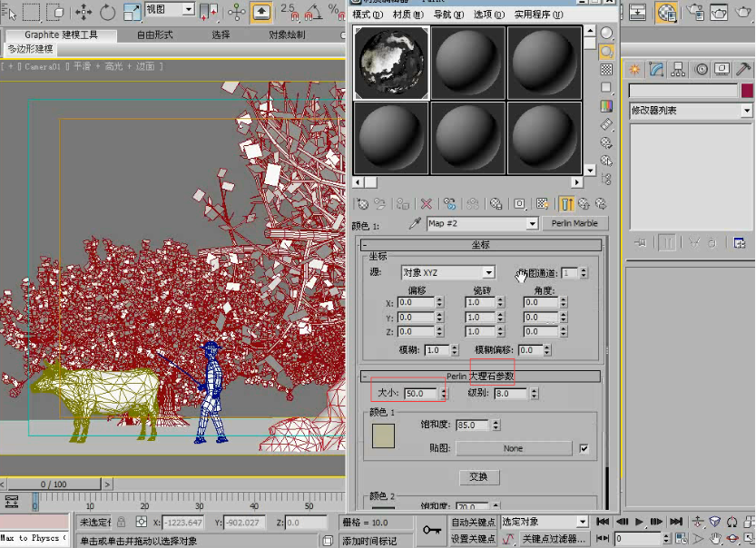Image resolution: width=756 pixels, height=548 pixels.
Task: Click the 交换 swap colors button
Action: pyautogui.click(x=478, y=476)
